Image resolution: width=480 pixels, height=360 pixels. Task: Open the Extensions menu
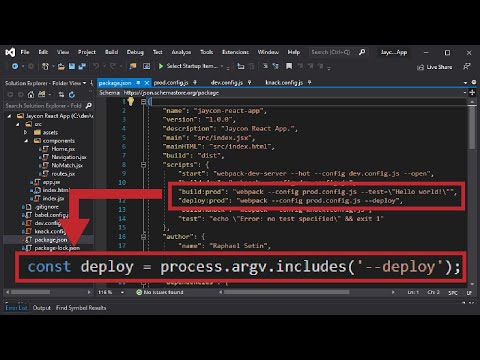[235, 52]
